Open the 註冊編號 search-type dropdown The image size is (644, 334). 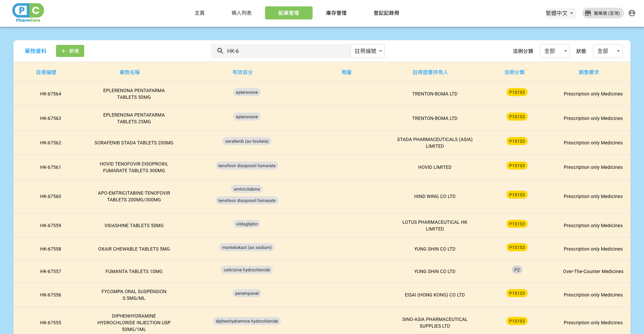tap(368, 51)
